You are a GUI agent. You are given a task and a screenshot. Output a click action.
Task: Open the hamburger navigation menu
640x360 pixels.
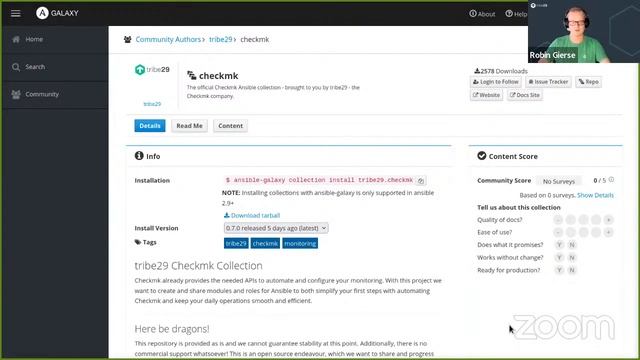(16, 13)
